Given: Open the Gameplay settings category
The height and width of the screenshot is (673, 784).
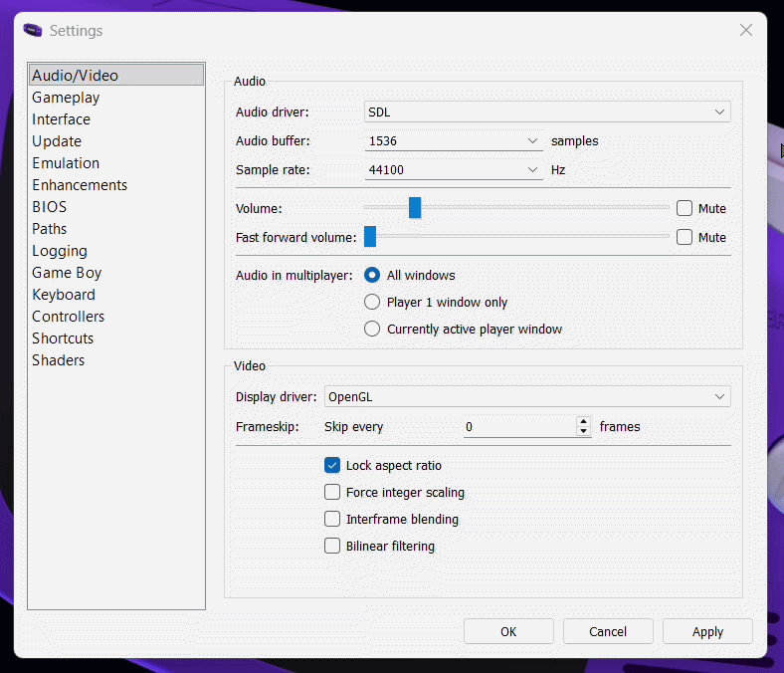Looking at the screenshot, I should tap(116, 98).
